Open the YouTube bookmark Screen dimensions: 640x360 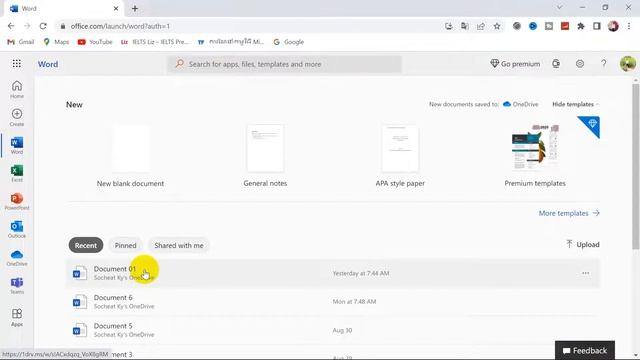pos(95,42)
